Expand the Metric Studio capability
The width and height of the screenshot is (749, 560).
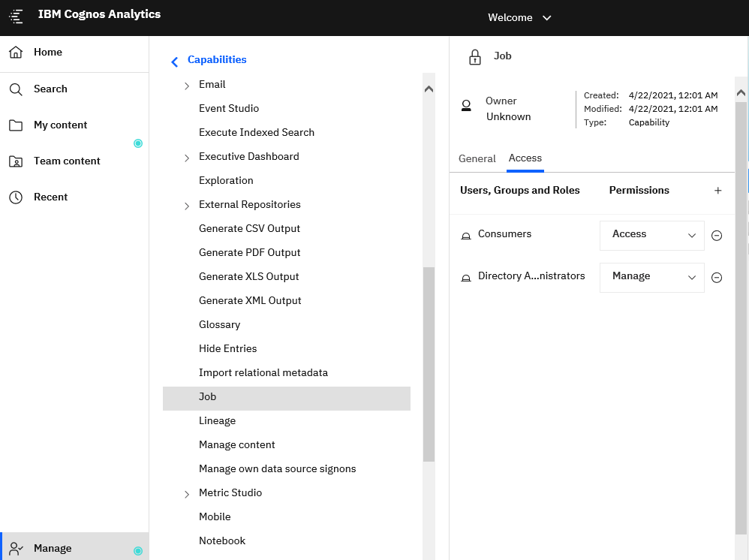coord(187,494)
